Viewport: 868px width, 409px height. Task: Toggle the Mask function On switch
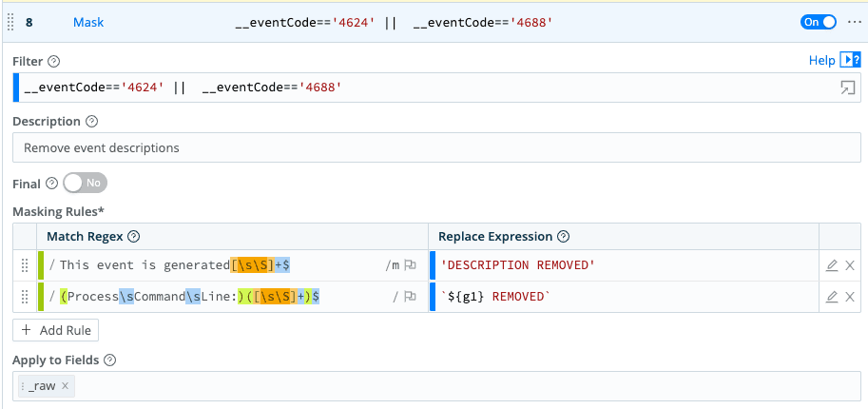818,22
